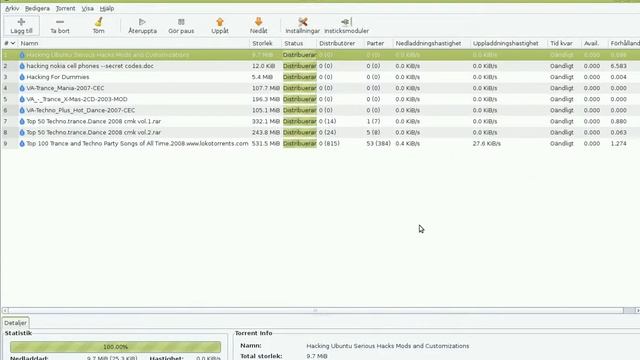Click torrent icon of VA-Trance_Mania-2007-CEC

(x=22, y=88)
